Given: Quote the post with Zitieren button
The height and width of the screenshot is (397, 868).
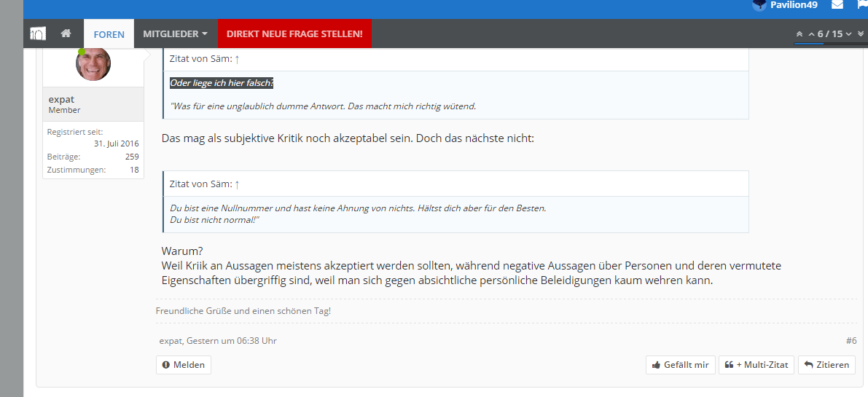Looking at the screenshot, I should tap(826, 365).
